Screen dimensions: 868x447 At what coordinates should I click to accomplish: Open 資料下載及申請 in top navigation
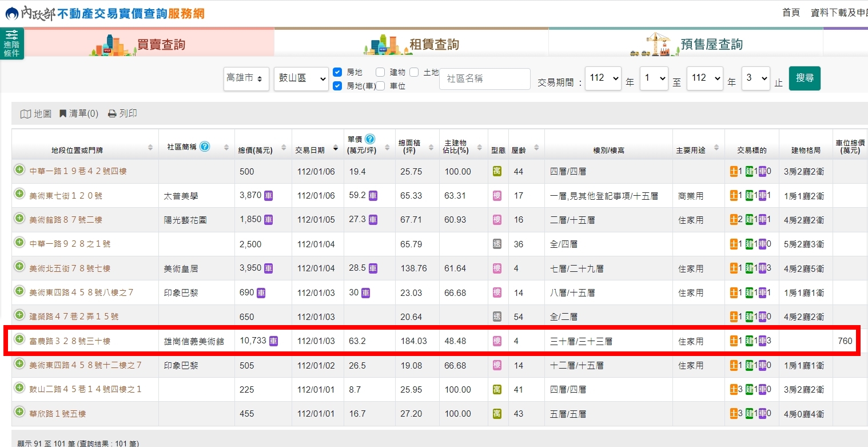(x=839, y=13)
